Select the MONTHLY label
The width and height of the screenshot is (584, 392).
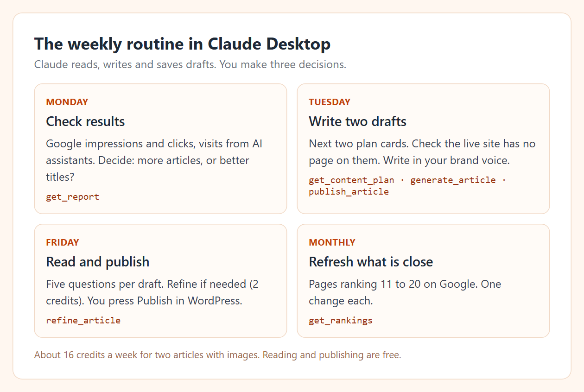[332, 242]
